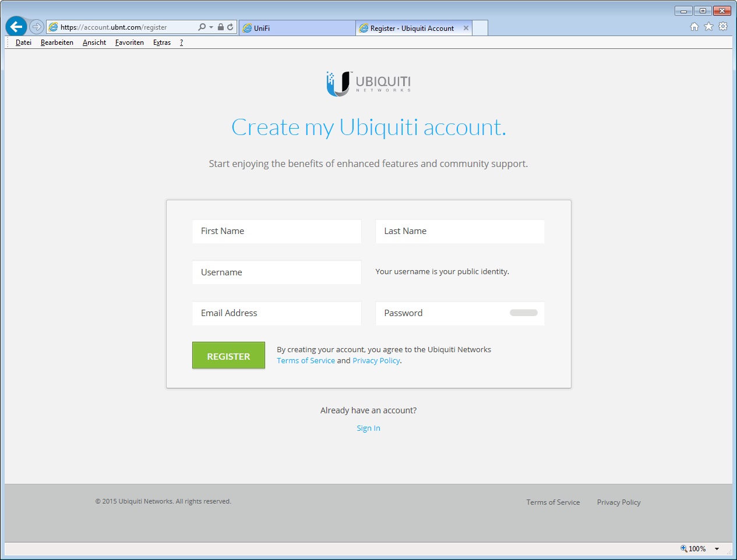Open footer Privacy Policy link
The image size is (737, 560).
pyautogui.click(x=619, y=502)
